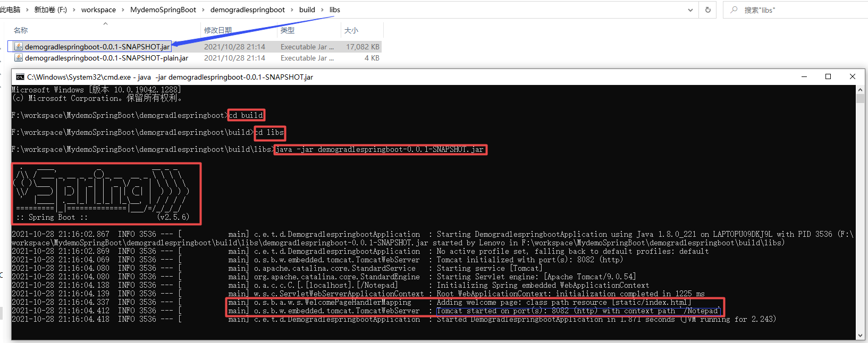
Task: Go to 'build' breadcrumb folder
Action: [307, 10]
